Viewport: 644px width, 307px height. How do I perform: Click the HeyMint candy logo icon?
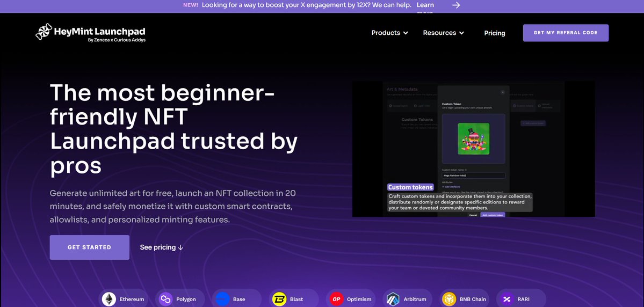[44, 32]
